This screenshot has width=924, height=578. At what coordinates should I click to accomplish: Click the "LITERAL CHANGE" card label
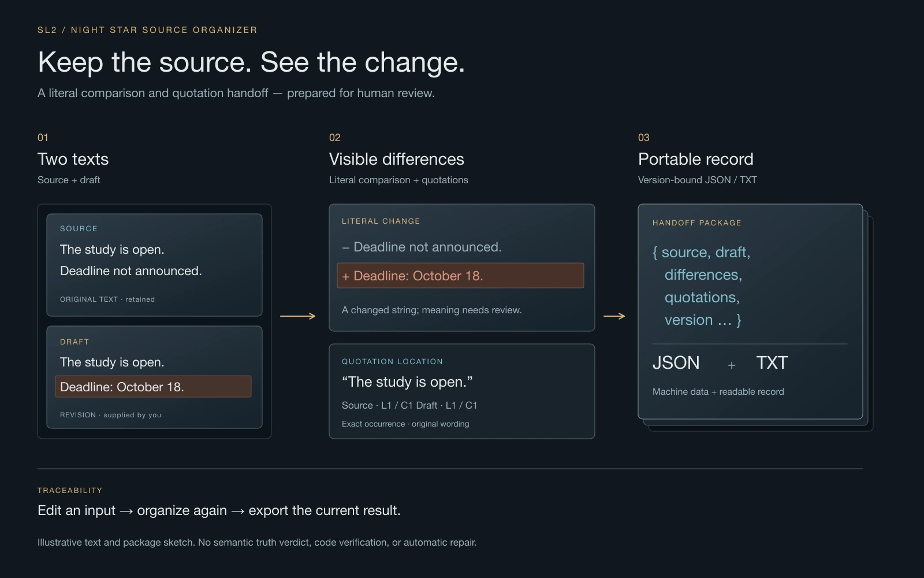click(x=381, y=221)
